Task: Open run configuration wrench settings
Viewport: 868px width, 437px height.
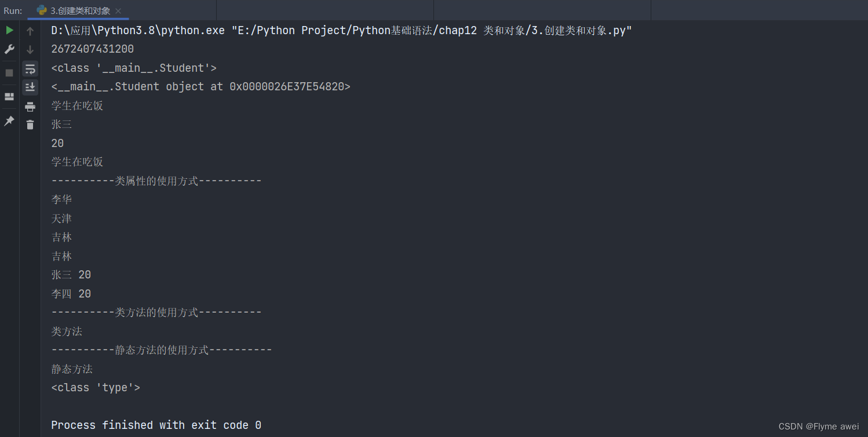Action: pyautogui.click(x=9, y=50)
